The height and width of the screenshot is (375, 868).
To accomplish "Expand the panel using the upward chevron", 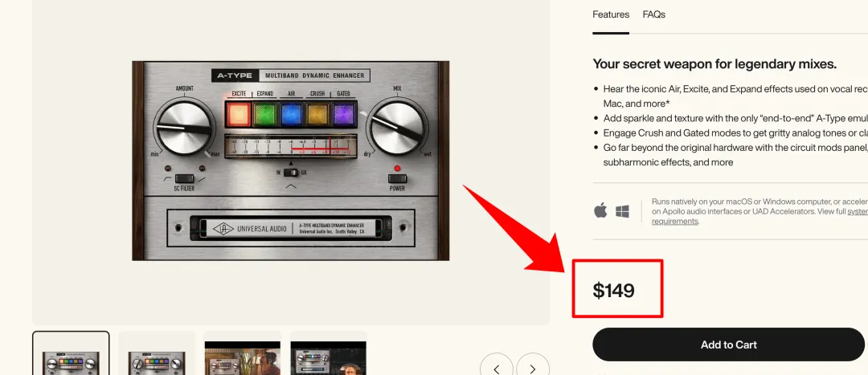I will coord(291,186).
